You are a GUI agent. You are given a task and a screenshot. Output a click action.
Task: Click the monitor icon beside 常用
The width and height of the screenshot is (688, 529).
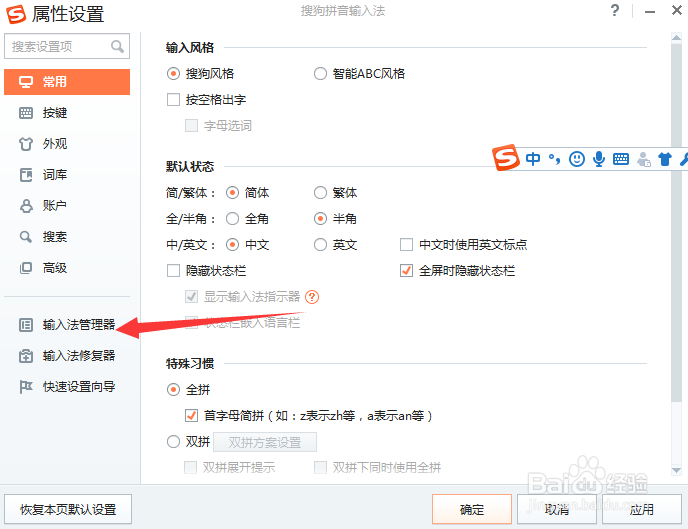pyautogui.click(x=26, y=82)
